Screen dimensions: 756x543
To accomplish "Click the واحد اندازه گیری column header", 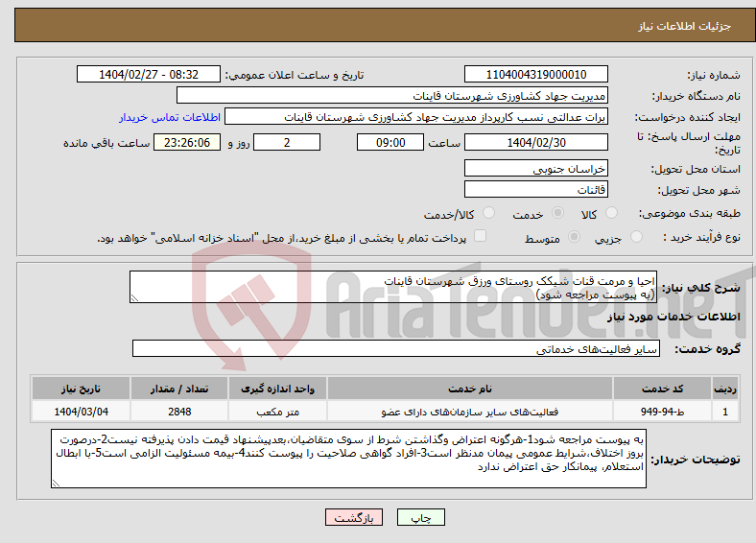I will (277, 389).
